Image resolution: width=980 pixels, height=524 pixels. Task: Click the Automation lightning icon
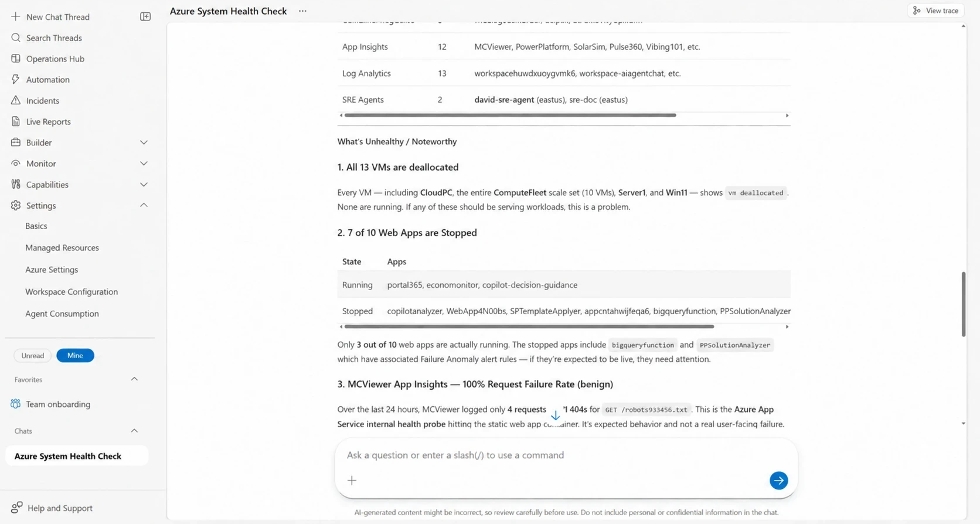click(x=16, y=79)
